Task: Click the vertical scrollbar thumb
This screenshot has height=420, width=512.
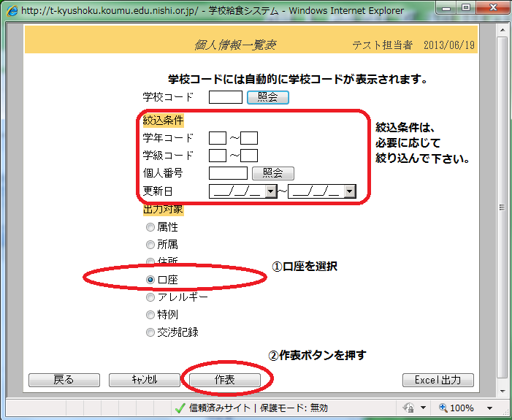Action: pyautogui.click(x=503, y=207)
